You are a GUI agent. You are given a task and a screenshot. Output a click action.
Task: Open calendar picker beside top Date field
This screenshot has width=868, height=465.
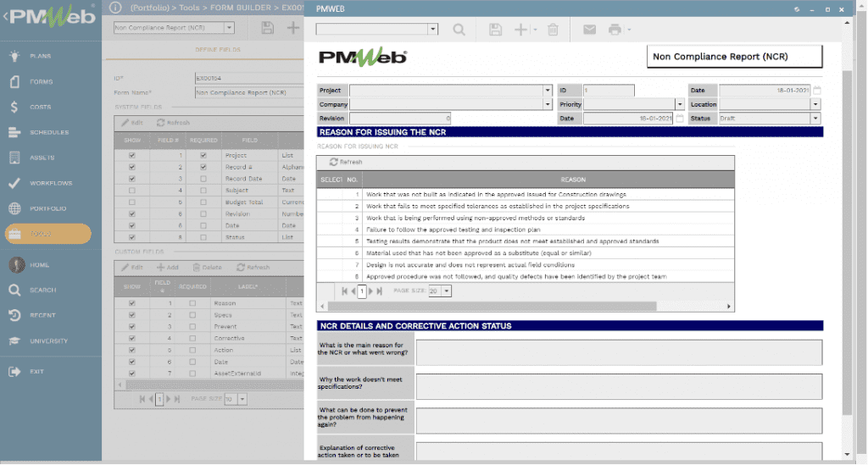[x=817, y=90]
